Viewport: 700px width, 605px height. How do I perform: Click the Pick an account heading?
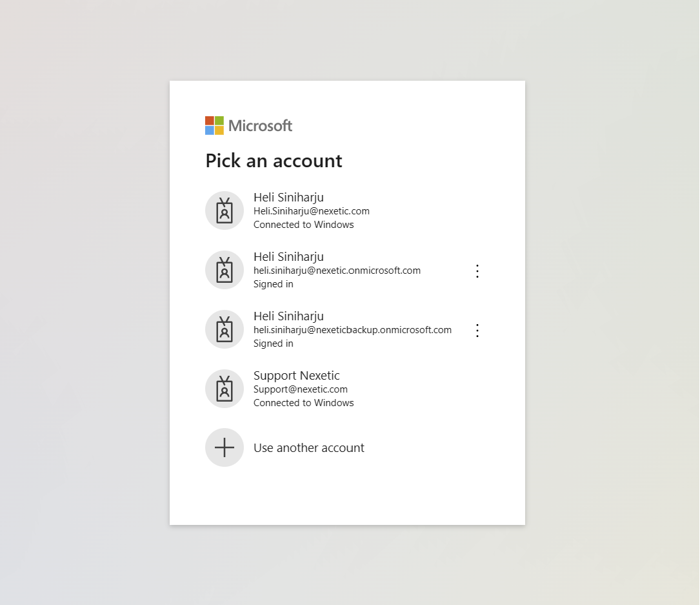click(x=274, y=160)
